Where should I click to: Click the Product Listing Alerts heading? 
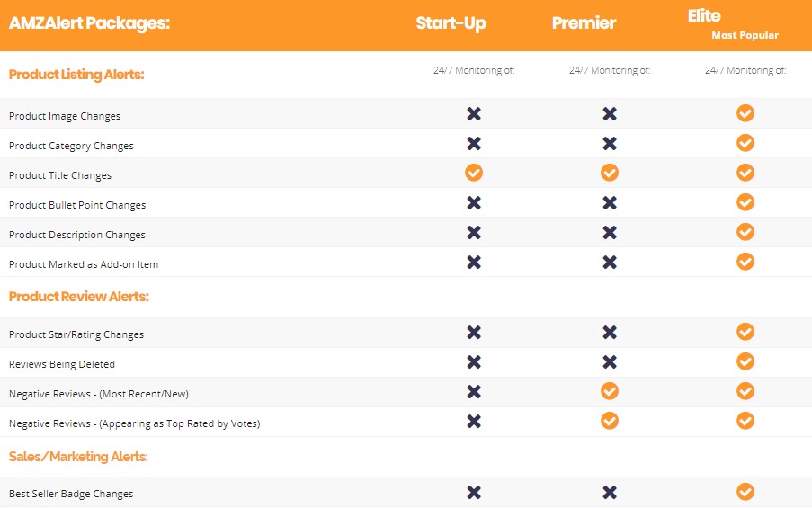tap(76, 75)
